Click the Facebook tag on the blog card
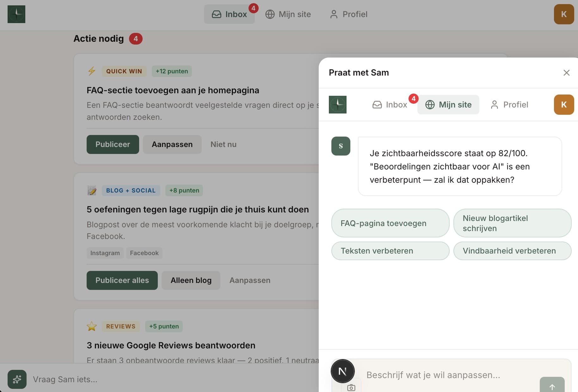Image resolution: width=578 pixels, height=392 pixels. pos(144,253)
